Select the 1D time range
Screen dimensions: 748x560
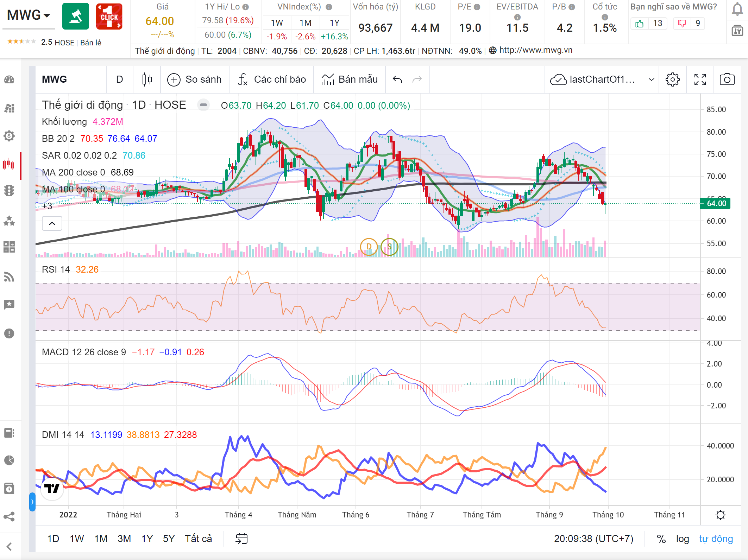53,539
